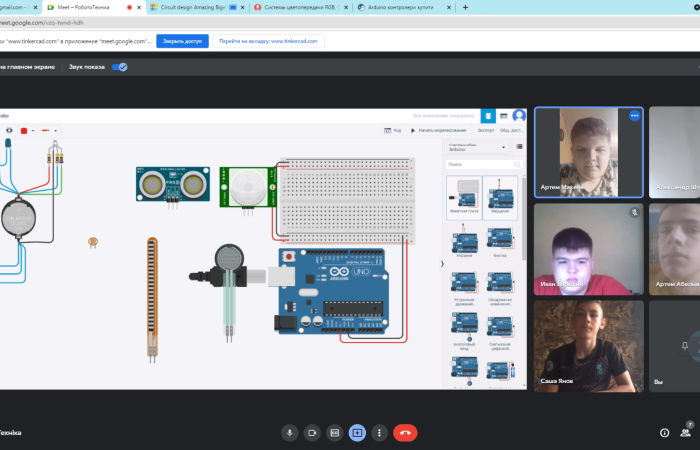Click the present screen icon in Meet
The height and width of the screenshot is (450, 700).
357,432
